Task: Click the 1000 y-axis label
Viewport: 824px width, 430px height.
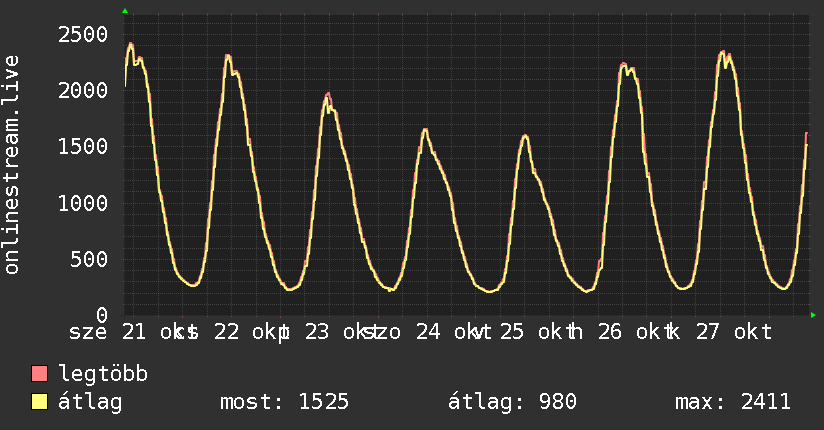Action: 83,203
